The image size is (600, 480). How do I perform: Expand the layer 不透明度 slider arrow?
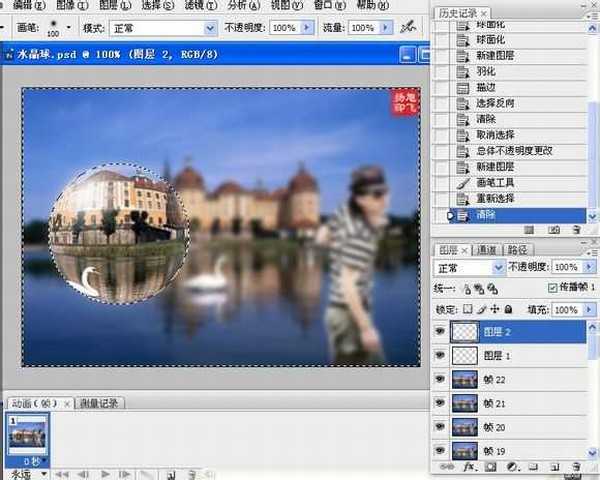[591, 268]
